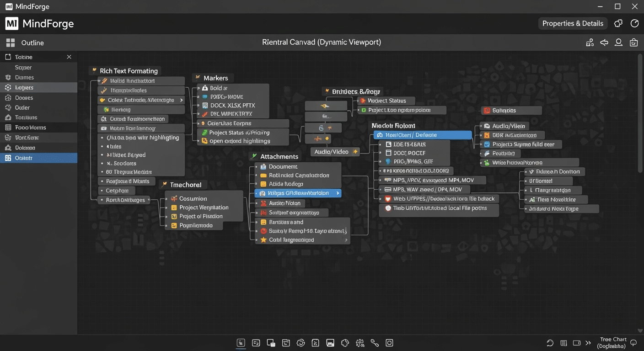The image size is (644, 351).
Task: Open the chat bubble icon near Tree Chart
Action: tap(634, 342)
